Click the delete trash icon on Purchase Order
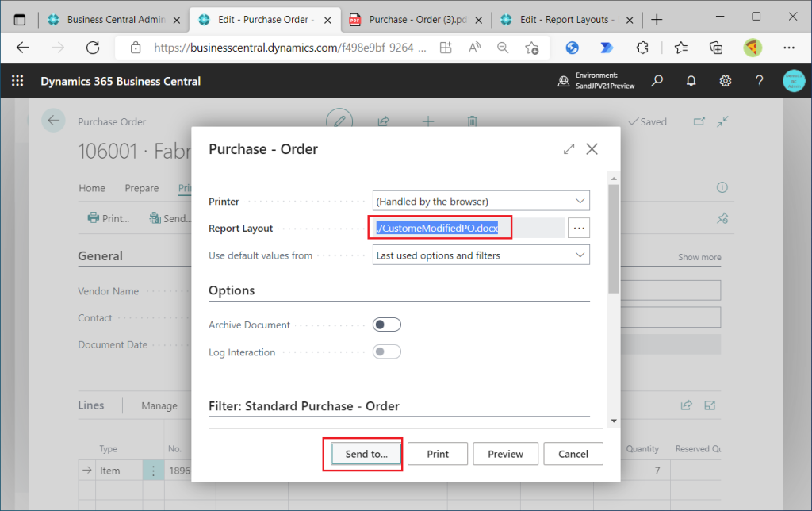This screenshot has height=511, width=812. pos(472,121)
